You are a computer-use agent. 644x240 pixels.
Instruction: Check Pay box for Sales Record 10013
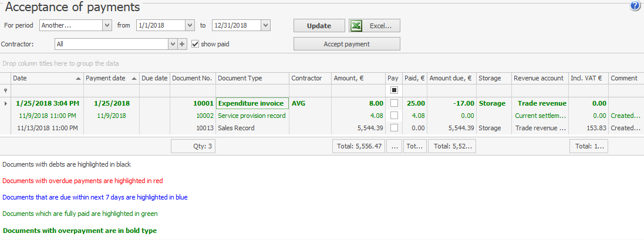[394, 128]
